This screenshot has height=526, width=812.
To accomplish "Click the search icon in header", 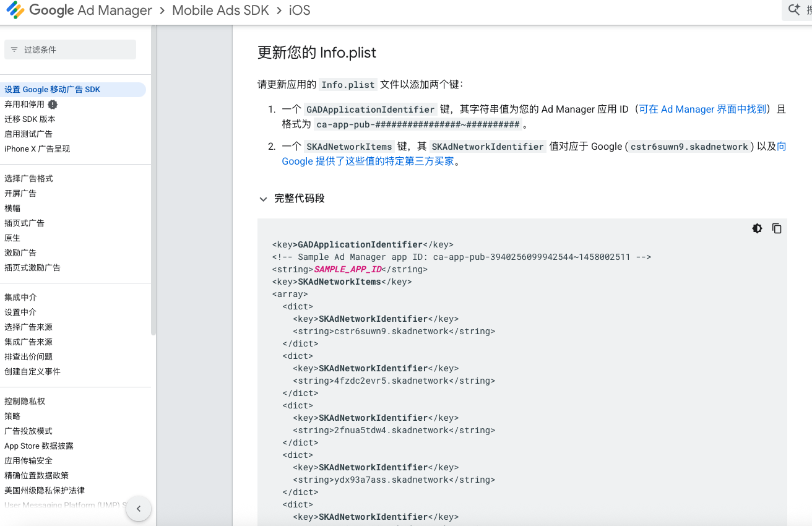I will 794,11.
